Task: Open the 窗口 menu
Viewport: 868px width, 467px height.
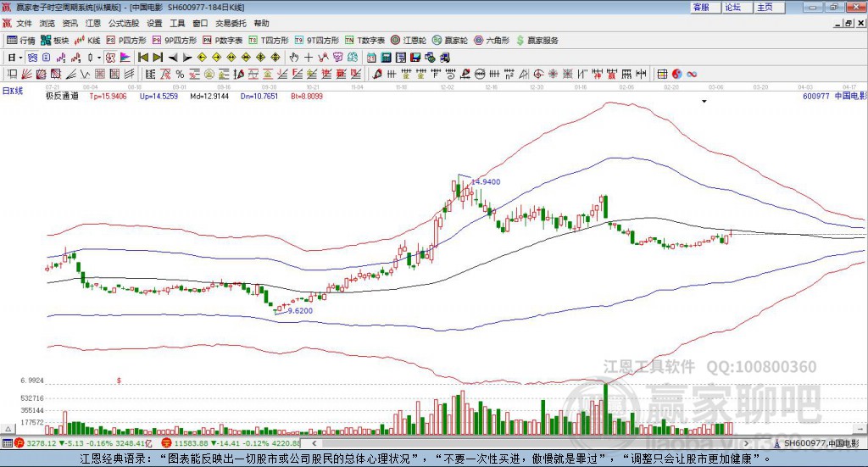Action: coord(200,23)
